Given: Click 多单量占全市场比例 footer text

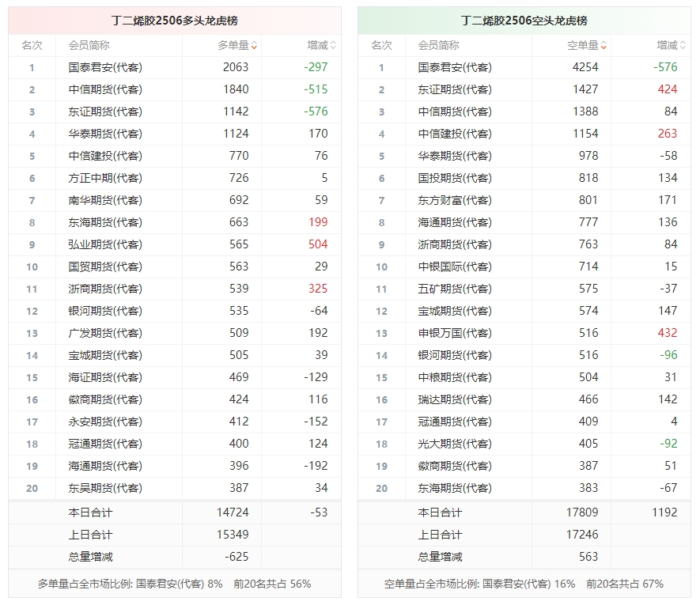Looking at the screenshot, I should coord(174,584).
